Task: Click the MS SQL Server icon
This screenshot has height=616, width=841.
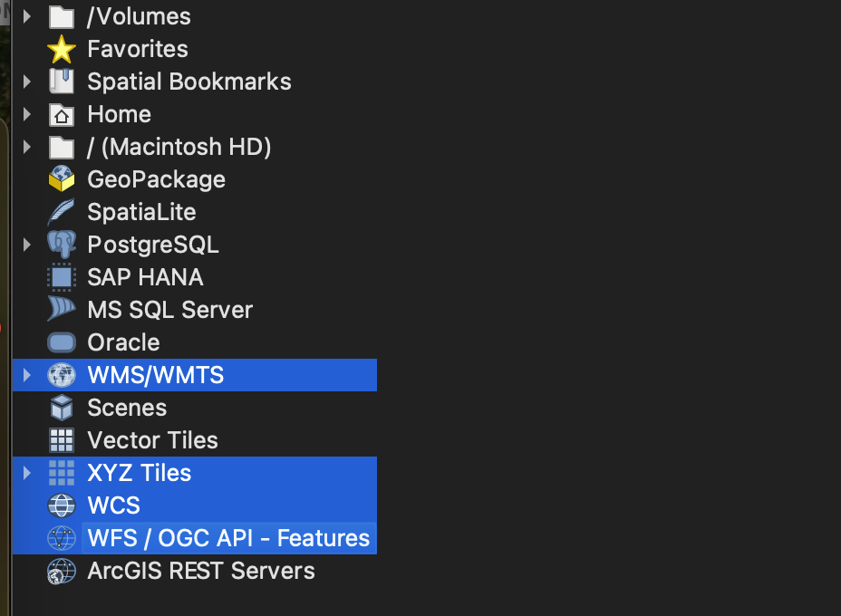Action: pyautogui.click(x=61, y=310)
